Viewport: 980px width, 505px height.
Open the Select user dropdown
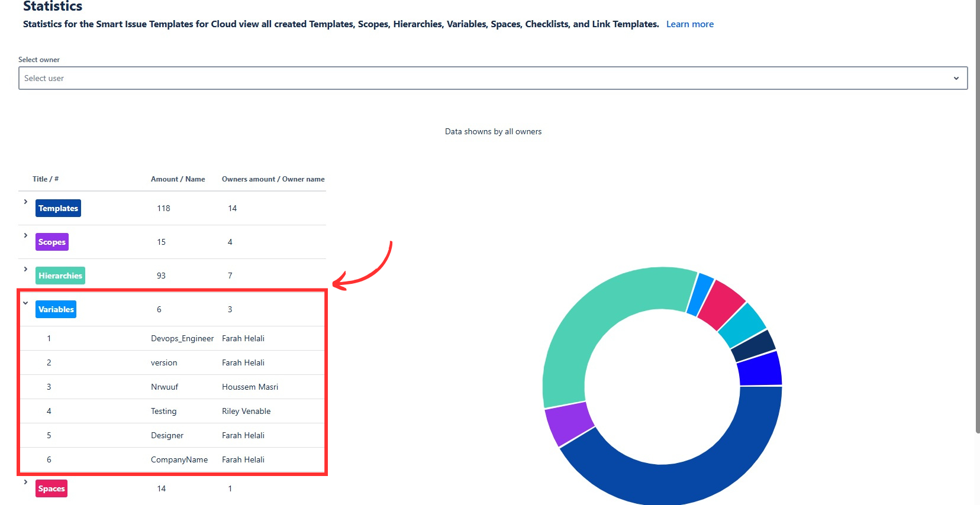tap(485, 78)
